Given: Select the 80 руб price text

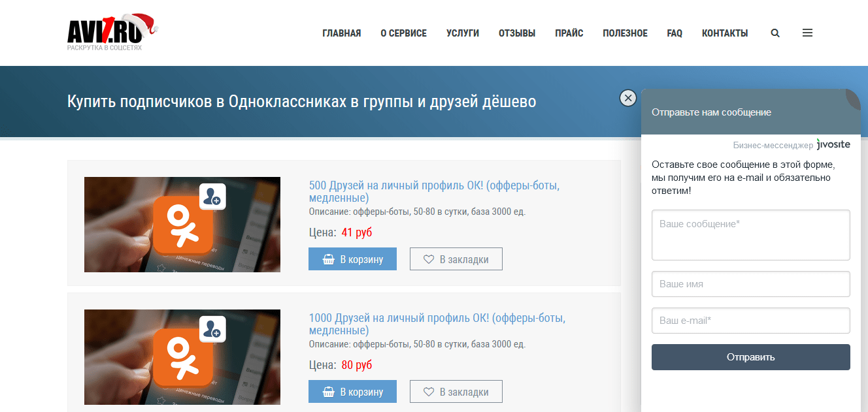Looking at the screenshot, I should (x=357, y=364).
